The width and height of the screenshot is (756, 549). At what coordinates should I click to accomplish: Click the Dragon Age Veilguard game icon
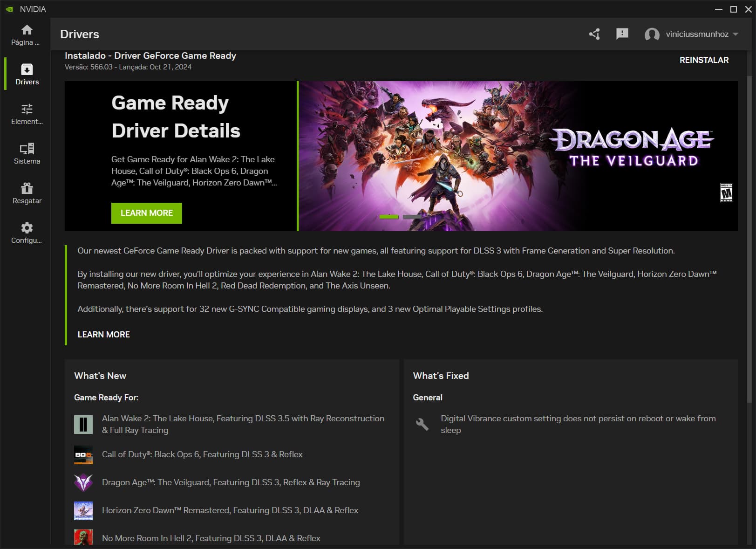coord(83,483)
